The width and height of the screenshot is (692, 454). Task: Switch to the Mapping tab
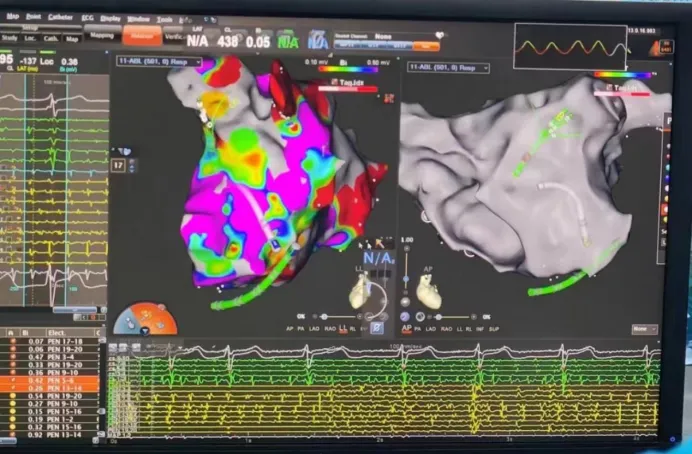tap(101, 35)
